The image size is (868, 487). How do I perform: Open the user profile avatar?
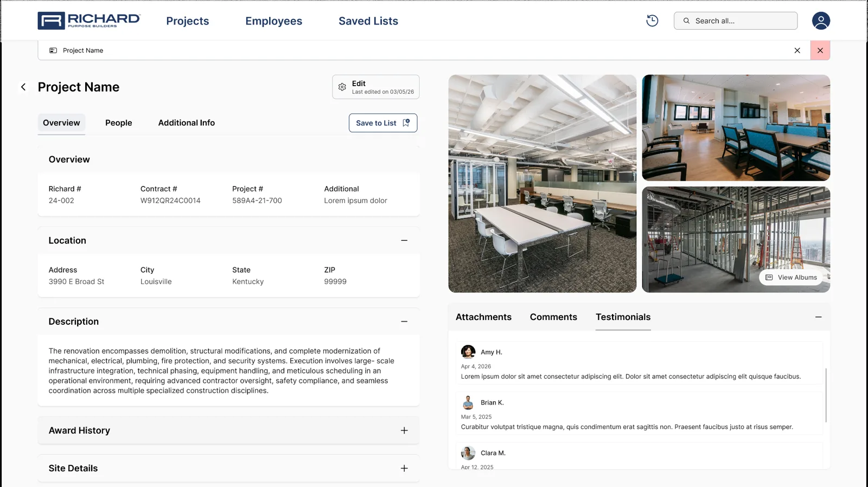[821, 21]
